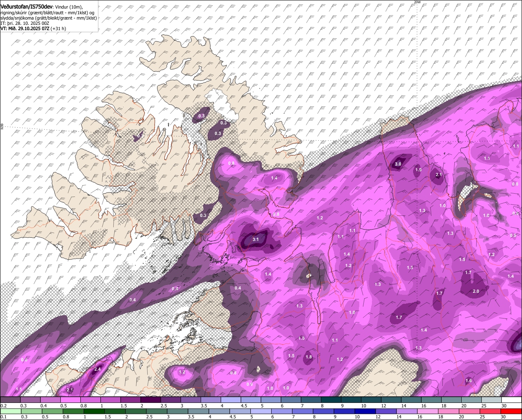The height and width of the screenshot is (420, 522).
Task: Select top legend swatch between 0.3 and 0.4
Action: pyautogui.click(x=30, y=400)
